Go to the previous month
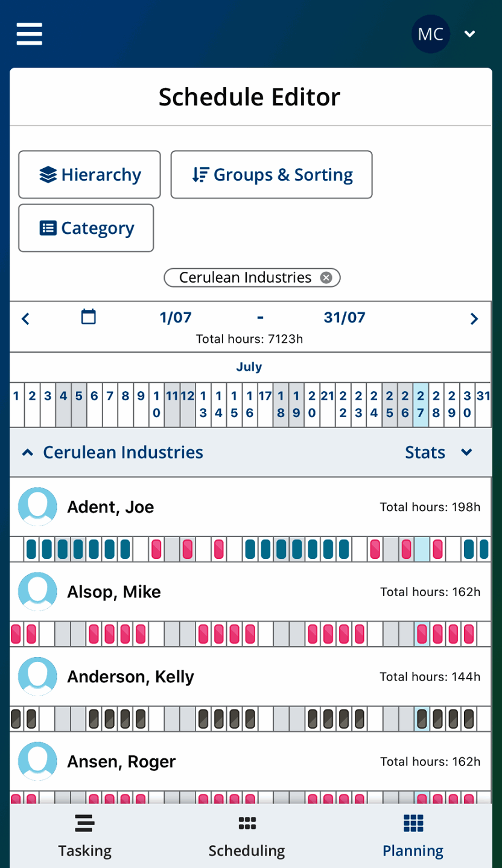 point(25,319)
